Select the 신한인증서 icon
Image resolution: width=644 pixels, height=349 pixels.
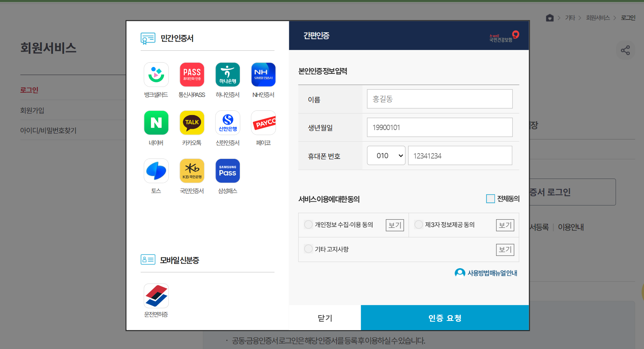point(227,123)
